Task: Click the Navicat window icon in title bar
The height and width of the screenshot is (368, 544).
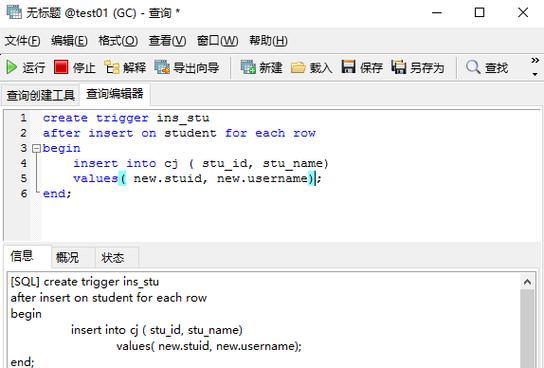Action: 14,12
